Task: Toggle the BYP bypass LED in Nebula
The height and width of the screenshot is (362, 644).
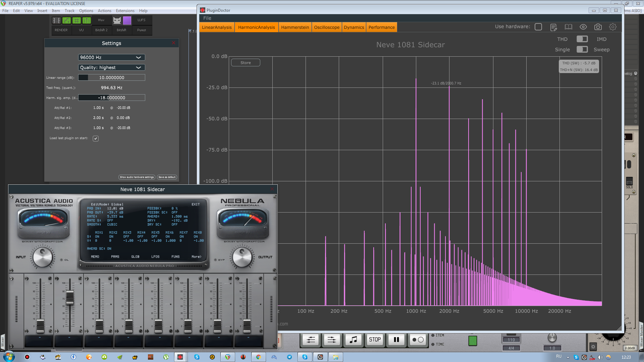Action: (x=215, y=260)
